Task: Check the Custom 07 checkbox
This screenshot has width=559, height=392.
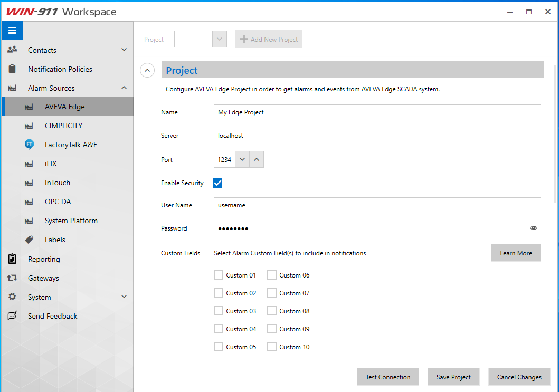Action: point(272,293)
